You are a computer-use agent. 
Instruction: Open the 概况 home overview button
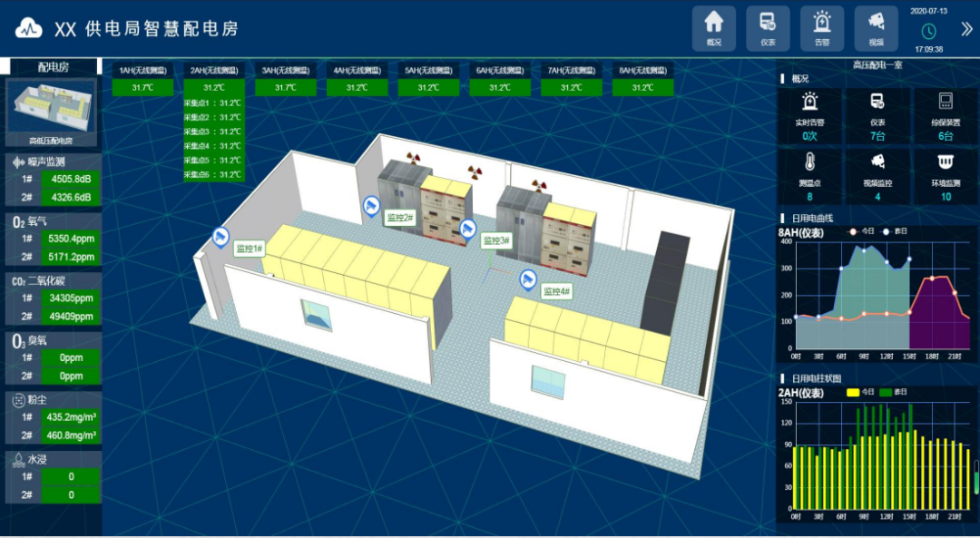click(714, 27)
